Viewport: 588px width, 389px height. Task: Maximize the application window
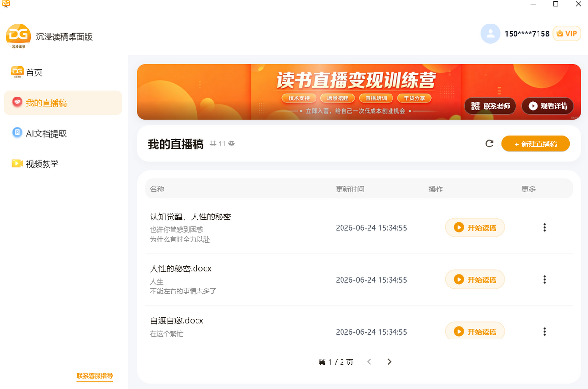tap(555, 4)
